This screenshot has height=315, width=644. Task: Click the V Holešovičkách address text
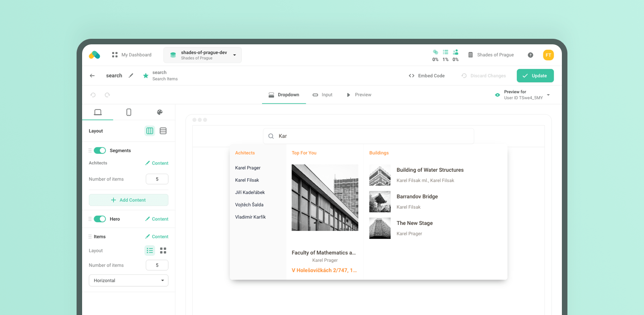(x=324, y=271)
